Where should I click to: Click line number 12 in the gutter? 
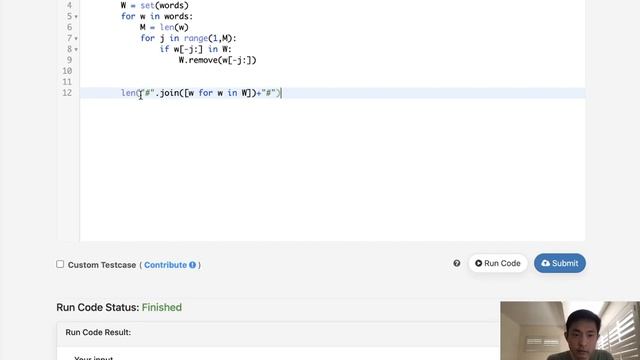coord(67,93)
